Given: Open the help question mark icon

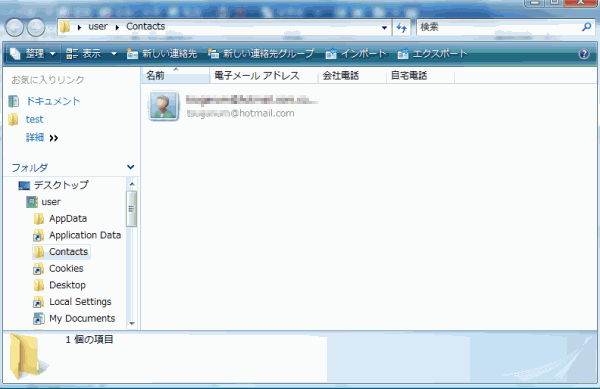Looking at the screenshot, I should [584, 54].
